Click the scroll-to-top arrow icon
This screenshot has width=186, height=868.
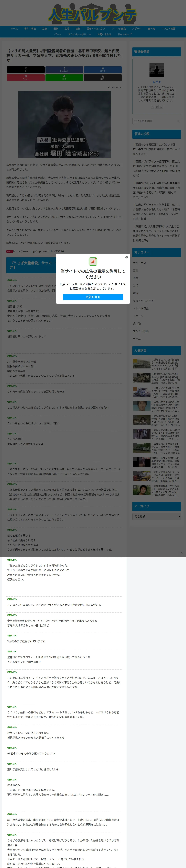pos(182,553)
